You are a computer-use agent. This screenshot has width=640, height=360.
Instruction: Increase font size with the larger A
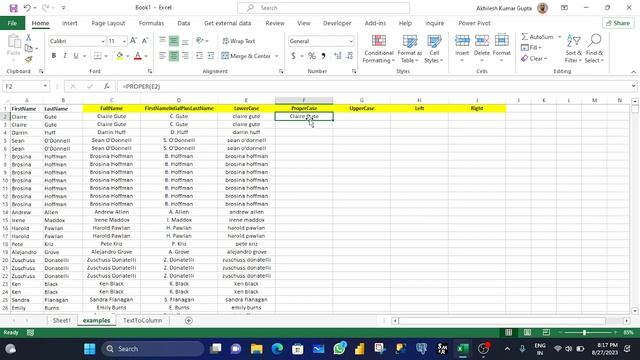point(133,41)
